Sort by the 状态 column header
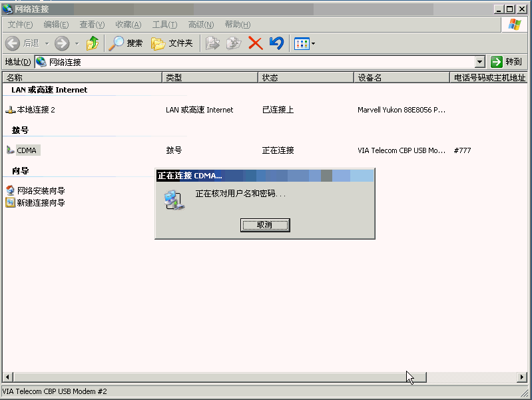The image size is (532, 400). (x=306, y=78)
